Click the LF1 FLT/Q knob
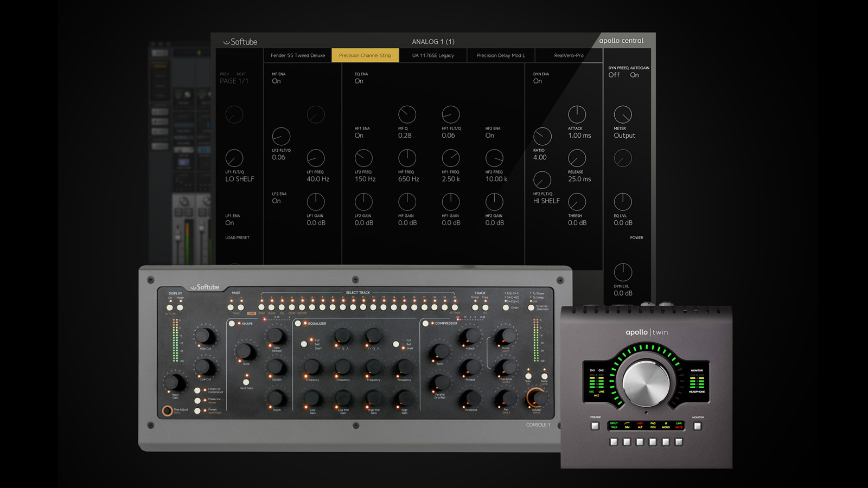 click(x=234, y=158)
